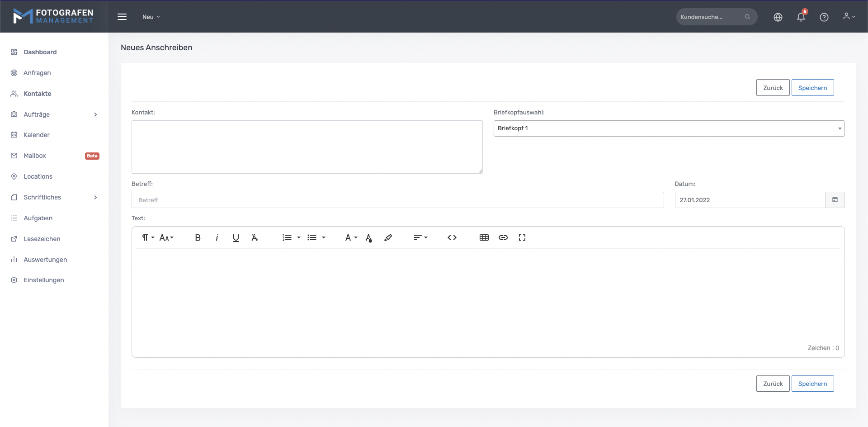Go to Kalender in the sidebar
Screen dimensions: 868x427
[37, 135]
